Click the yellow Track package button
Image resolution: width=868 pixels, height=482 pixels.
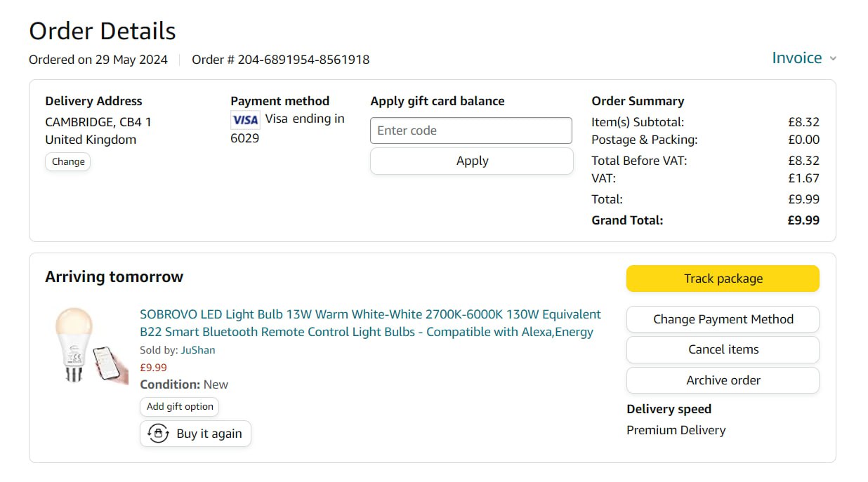coord(723,279)
